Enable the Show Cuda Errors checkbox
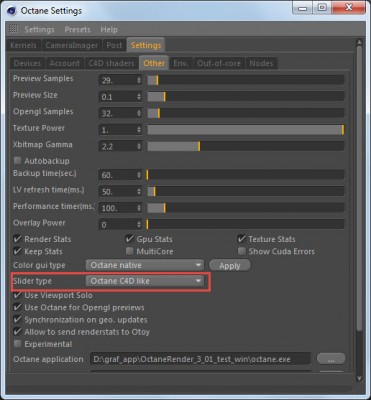This screenshot has width=371, height=400. pyautogui.click(x=242, y=251)
